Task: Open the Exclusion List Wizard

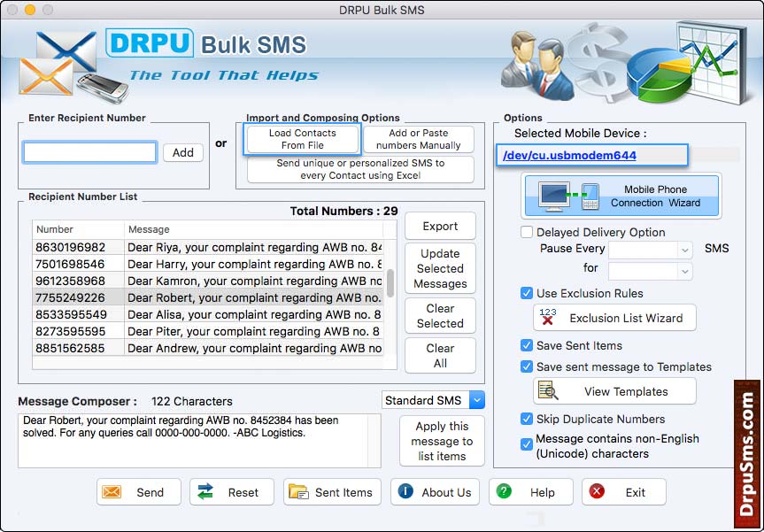Action: click(x=614, y=318)
